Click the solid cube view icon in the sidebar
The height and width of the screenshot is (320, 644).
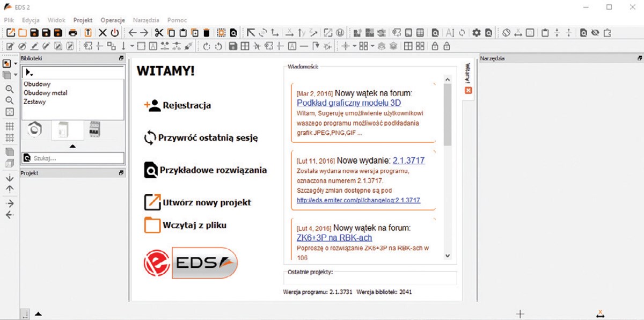coord(9,152)
